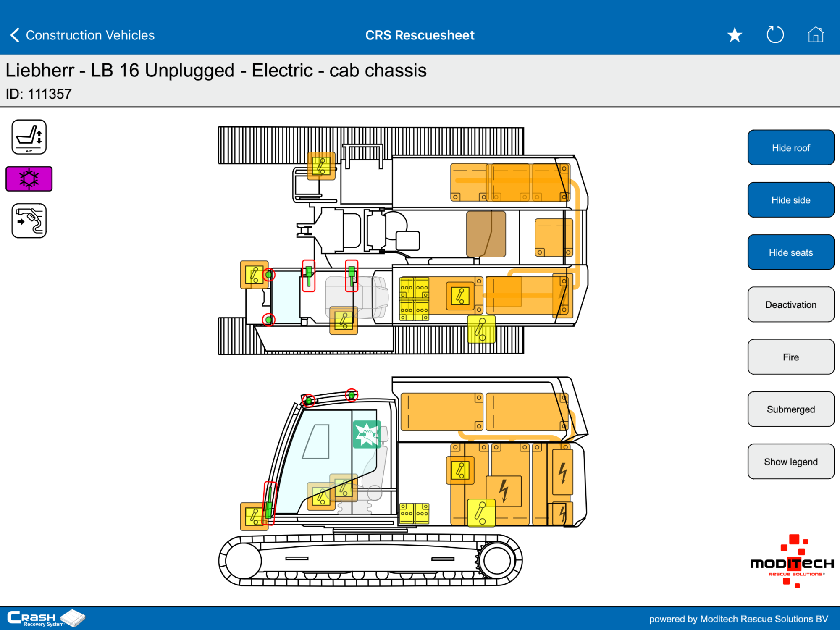Tap the Moditech Rescue Solutions logo
Viewport: 840px width, 630px height.
pyautogui.click(x=792, y=562)
